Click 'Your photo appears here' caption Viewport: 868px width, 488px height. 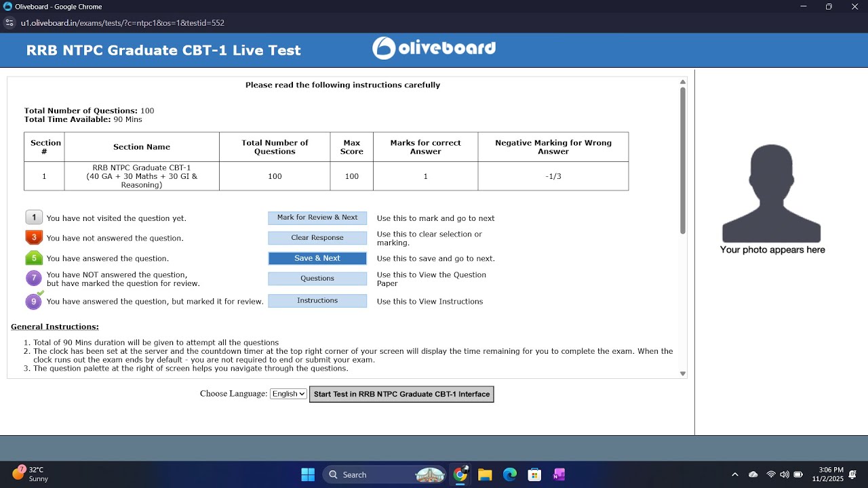[772, 249]
